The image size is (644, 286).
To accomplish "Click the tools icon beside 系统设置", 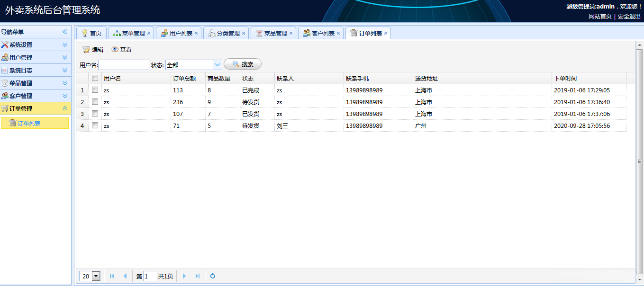I will click(x=5, y=45).
